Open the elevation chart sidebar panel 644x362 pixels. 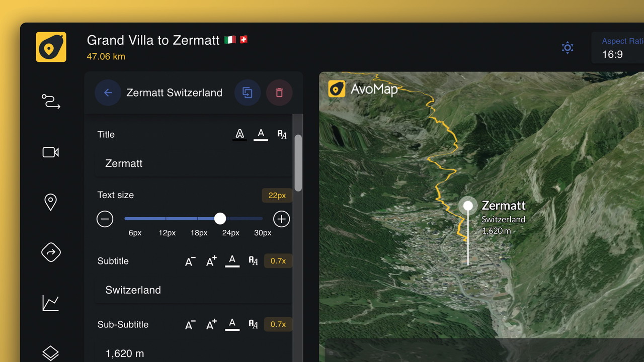point(51,303)
